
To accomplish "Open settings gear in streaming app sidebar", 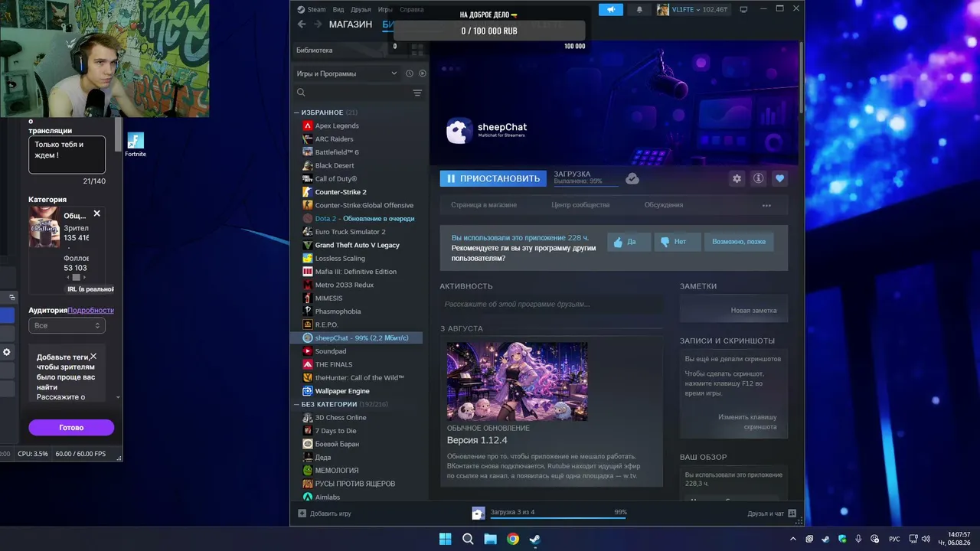I will coord(7,352).
